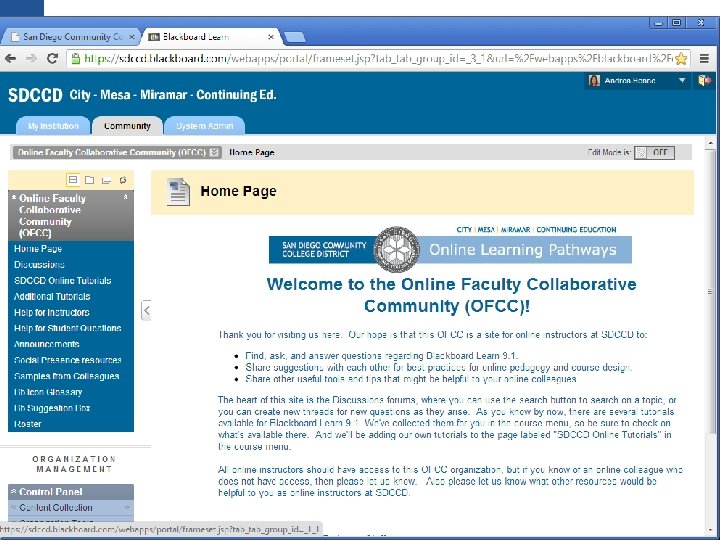Click Online Learning Pathways banner image

tap(450, 249)
